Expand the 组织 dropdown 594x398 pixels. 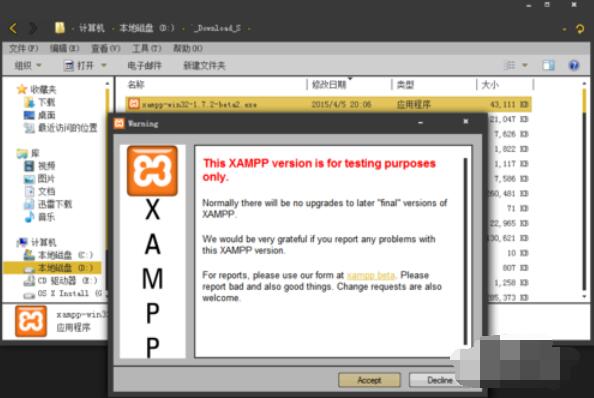28,66
